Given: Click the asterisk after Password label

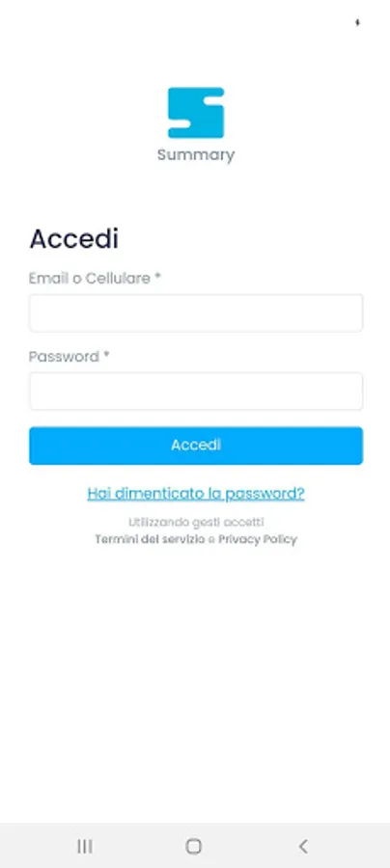Looking at the screenshot, I should point(106,354).
